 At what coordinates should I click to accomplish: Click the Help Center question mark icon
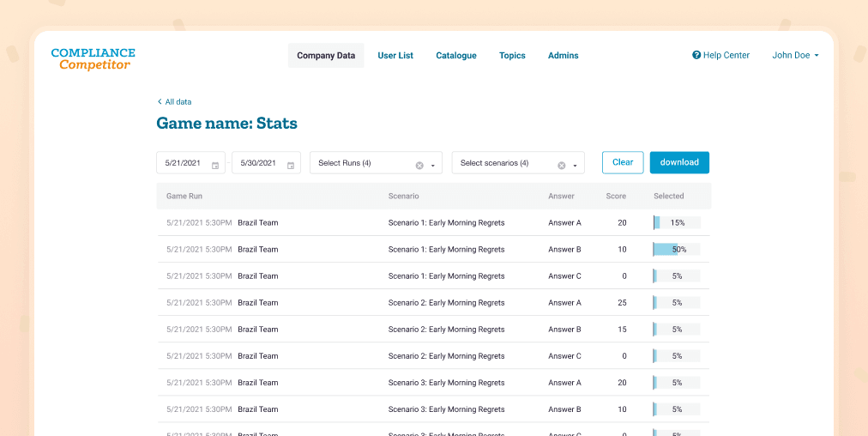tap(696, 56)
